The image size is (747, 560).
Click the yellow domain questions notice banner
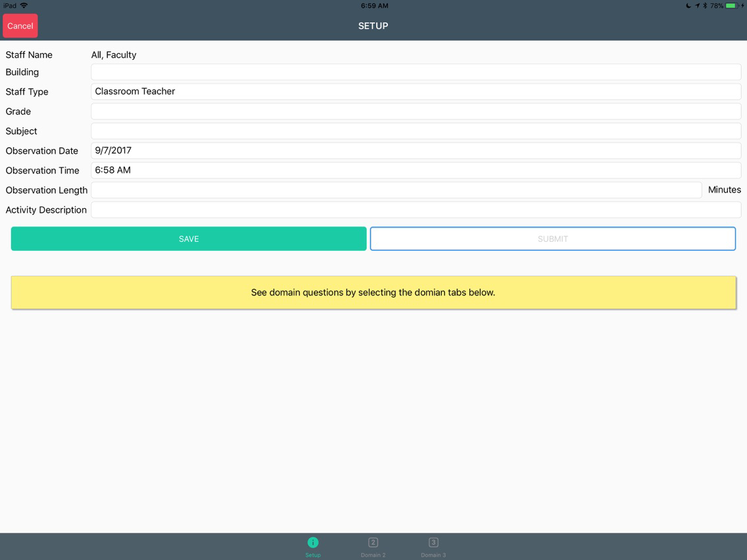(x=373, y=292)
